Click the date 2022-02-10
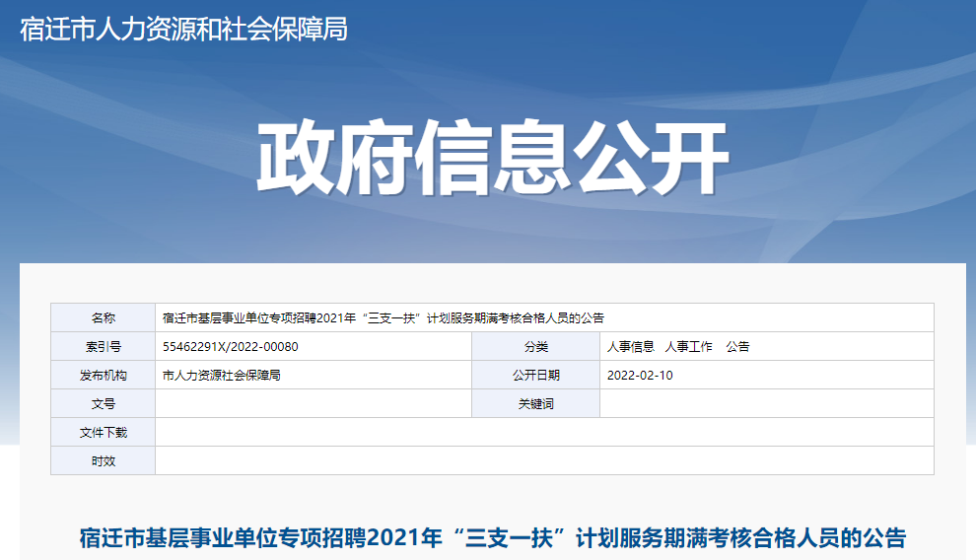 [640, 376]
